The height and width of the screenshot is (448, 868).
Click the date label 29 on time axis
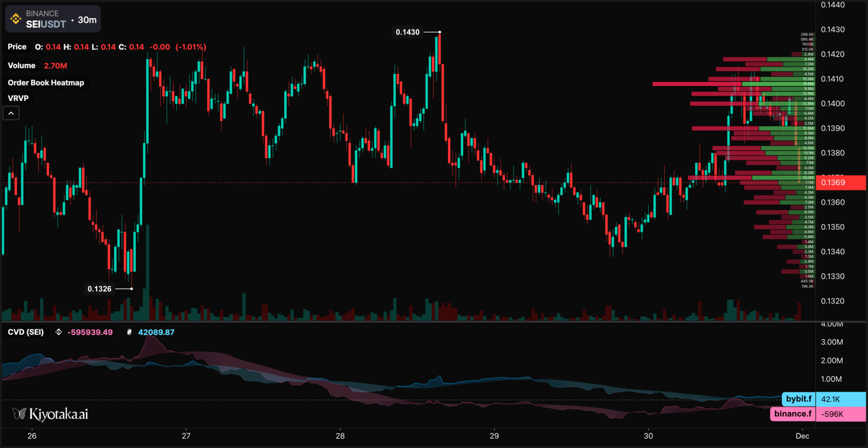[x=494, y=436]
